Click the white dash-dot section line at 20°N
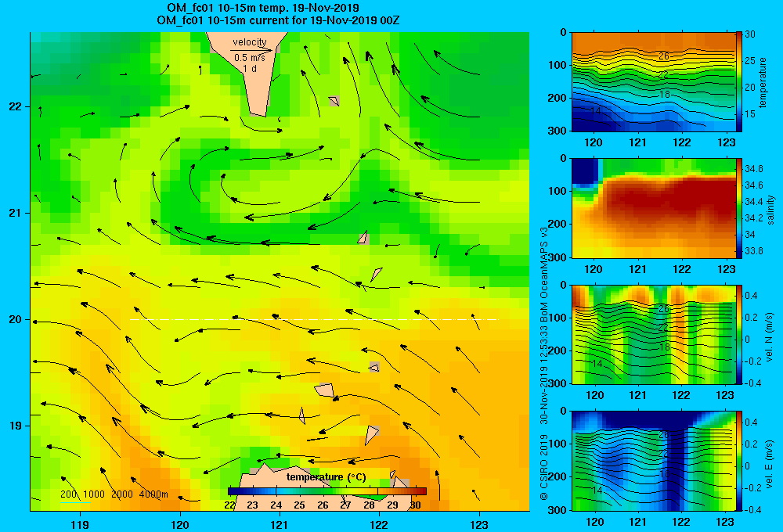Viewport: 783px width, 532px height. (314, 319)
